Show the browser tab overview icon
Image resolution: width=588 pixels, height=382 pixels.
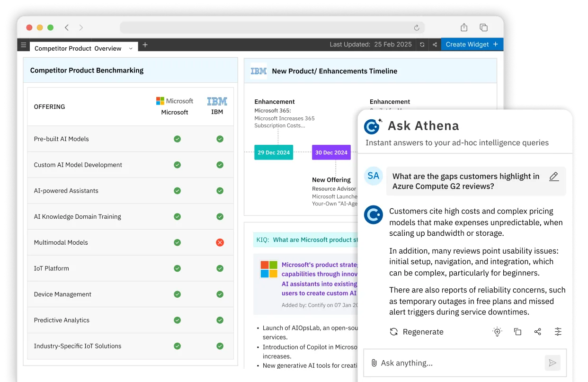[483, 27]
